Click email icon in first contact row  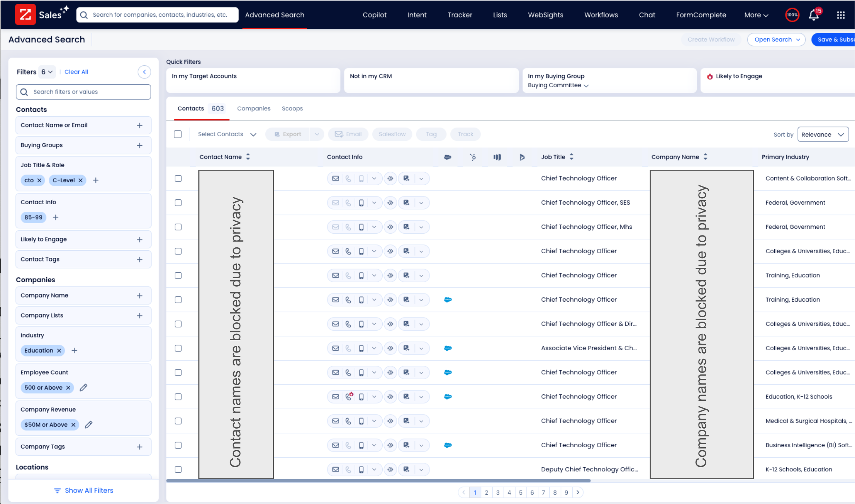[x=336, y=178]
